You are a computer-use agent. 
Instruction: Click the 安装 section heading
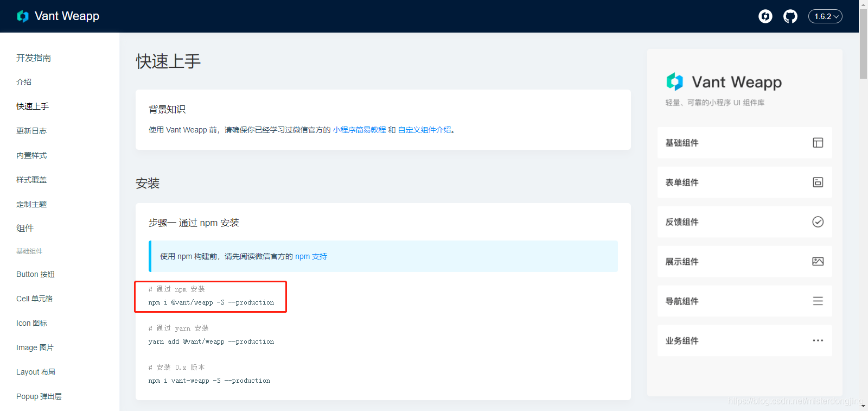(x=148, y=184)
